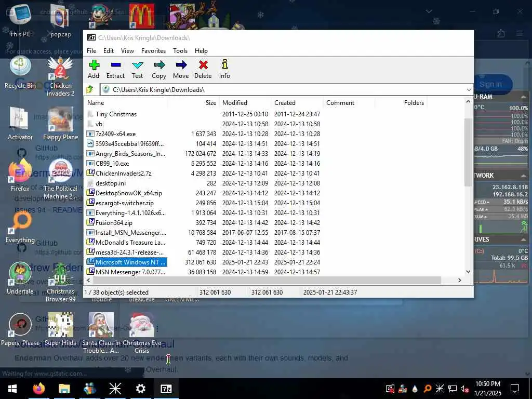This screenshot has height=399, width=532.
Task: Click the Copy toolbar icon
Action: [159, 69]
